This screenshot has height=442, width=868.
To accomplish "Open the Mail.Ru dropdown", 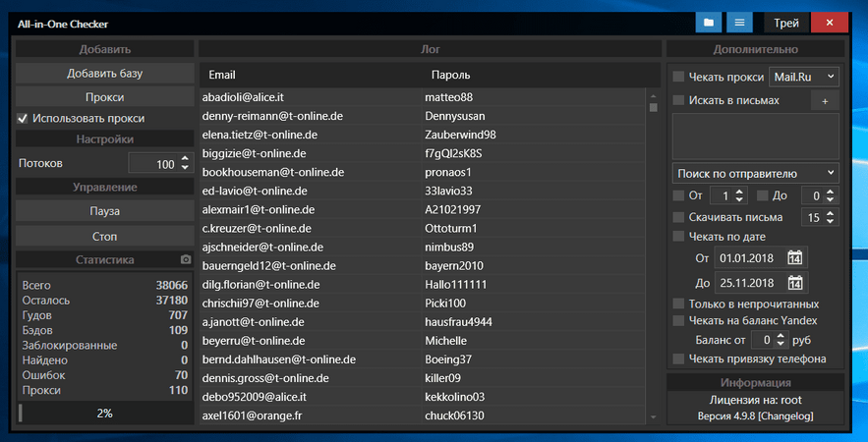I will [803, 76].
